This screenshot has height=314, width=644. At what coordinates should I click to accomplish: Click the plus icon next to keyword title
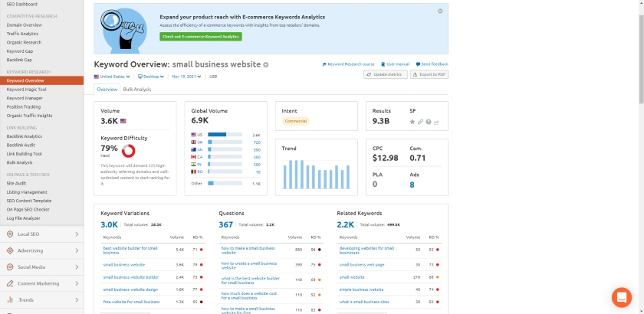pyautogui.click(x=266, y=64)
